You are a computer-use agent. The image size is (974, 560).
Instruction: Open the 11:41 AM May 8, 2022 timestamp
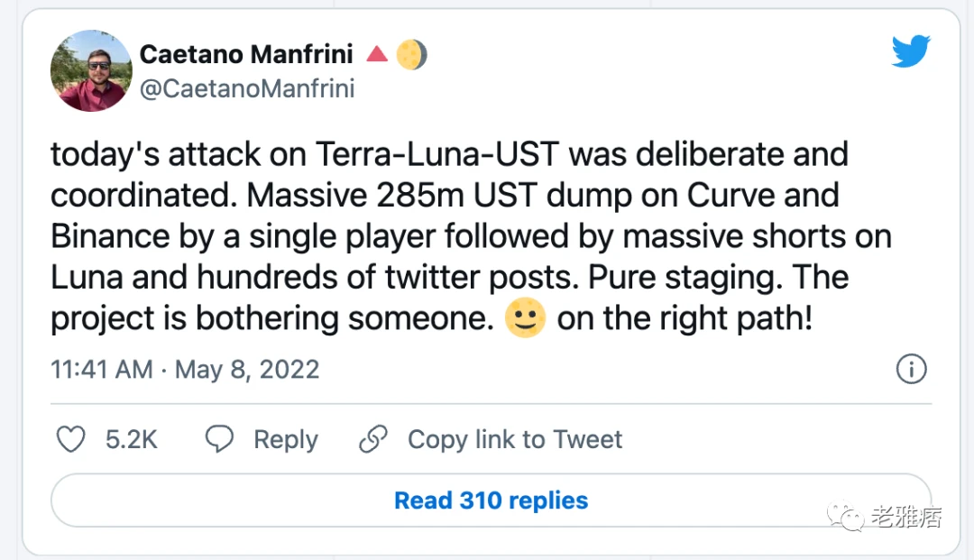(x=185, y=370)
